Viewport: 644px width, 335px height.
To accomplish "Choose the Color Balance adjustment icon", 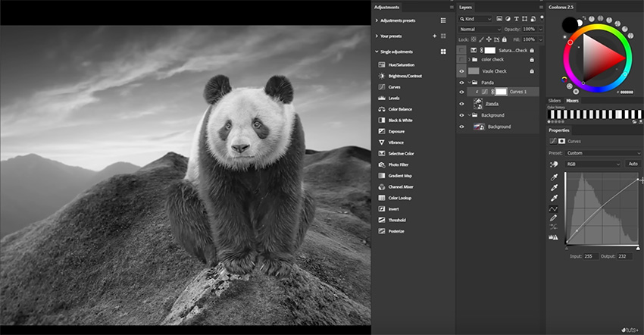I will click(x=382, y=109).
